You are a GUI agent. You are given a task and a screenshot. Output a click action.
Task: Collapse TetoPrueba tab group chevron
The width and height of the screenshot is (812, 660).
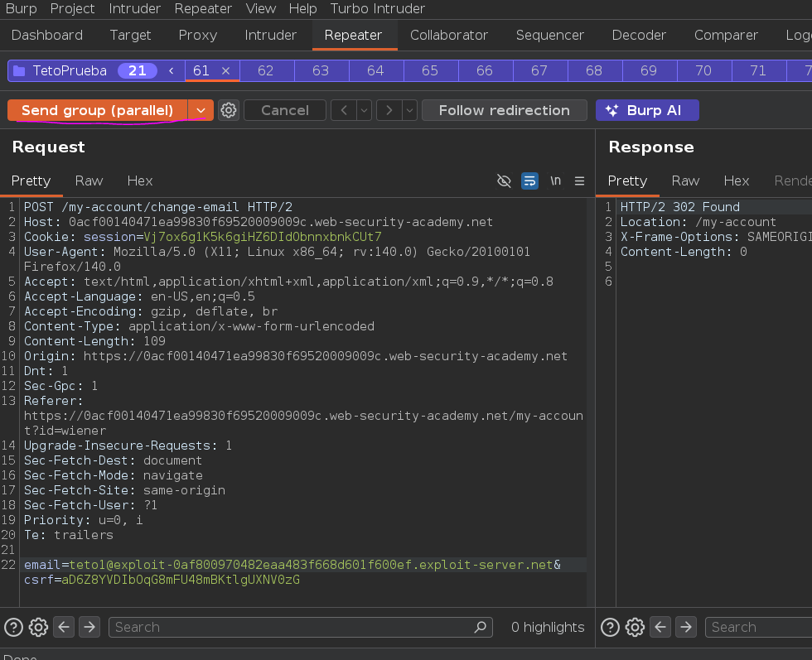[x=172, y=71]
